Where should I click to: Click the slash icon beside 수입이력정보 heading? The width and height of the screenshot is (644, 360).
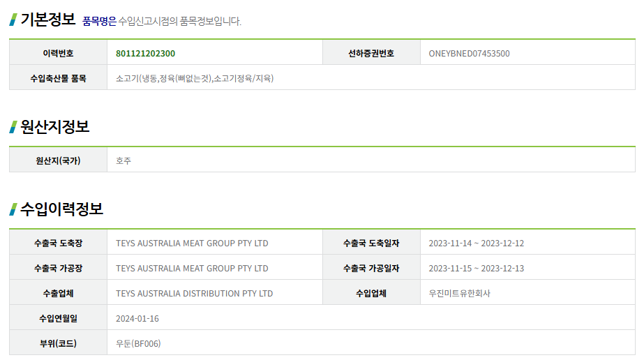(x=13, y=209)
